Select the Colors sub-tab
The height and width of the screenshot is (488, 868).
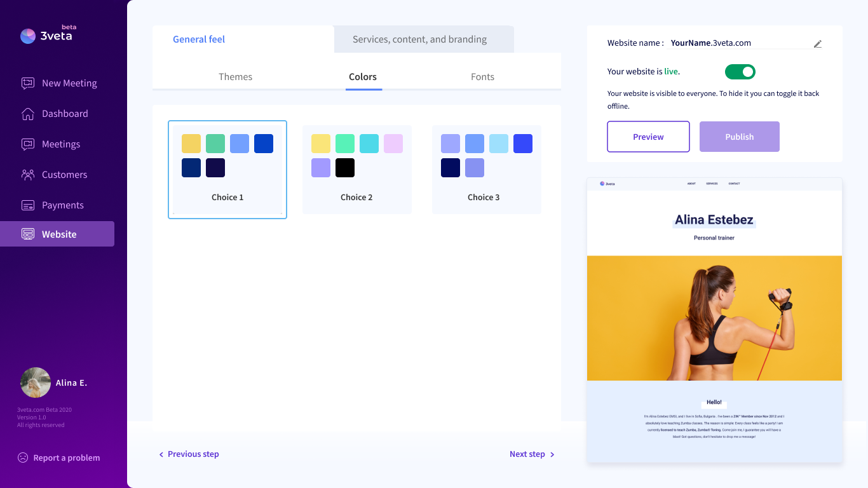pos(363,77)
